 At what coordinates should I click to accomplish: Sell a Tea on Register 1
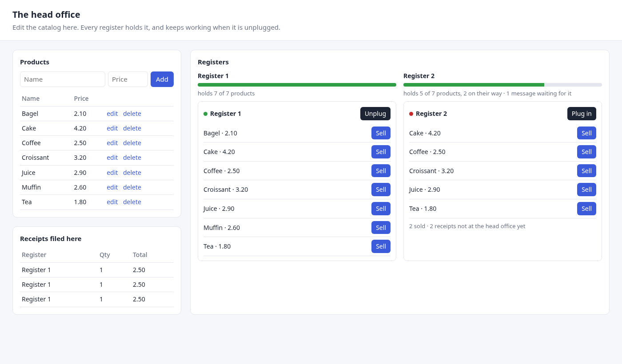point(381,246)
